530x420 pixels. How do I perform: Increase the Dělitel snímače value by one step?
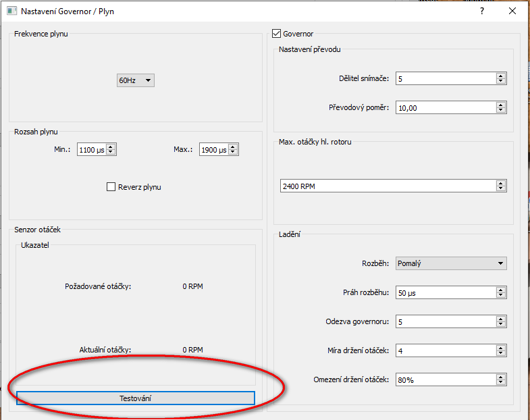pos(500,76)
